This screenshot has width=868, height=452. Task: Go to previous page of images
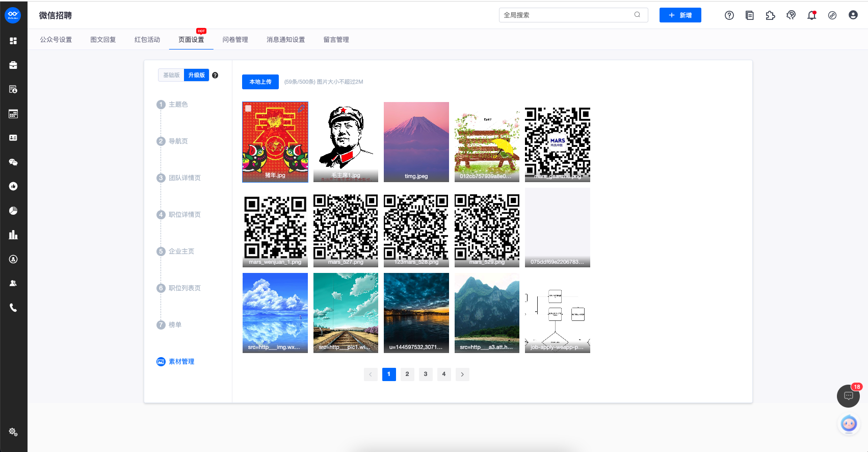coord(371,374)
